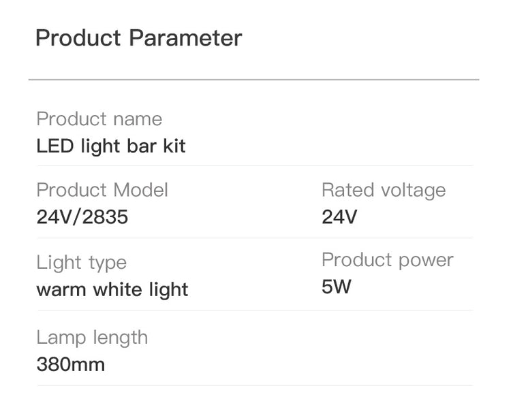Click the 'Light type' label
This screenshot has height=420, width=511.
pyautogui.click(x=81, y=262)
